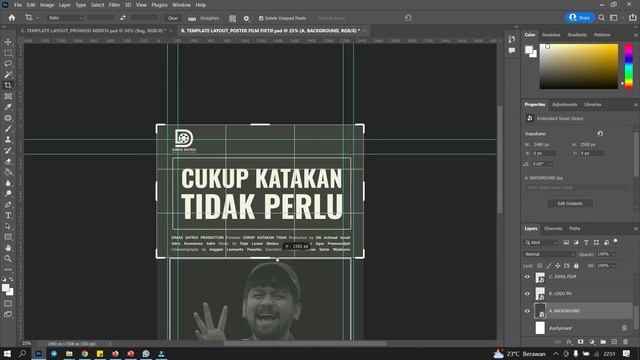Switch to the Channels tab
The width and height of the screenshot is (640, 360).
pyautogui.click(x=553, y=229)
